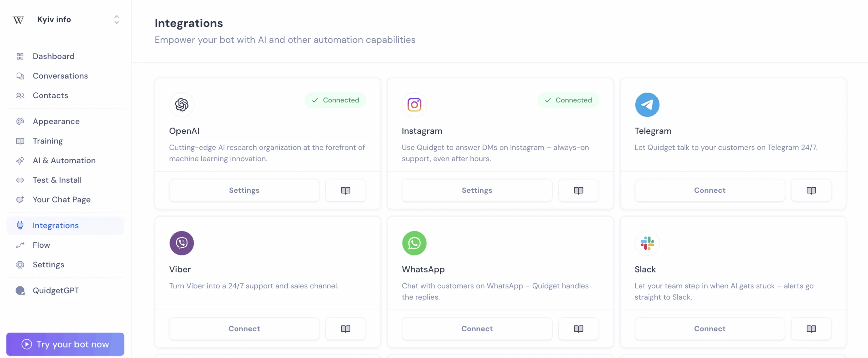Open OpenAI documentation book icon
Viewport: 868px width, 358px height.
346,190
